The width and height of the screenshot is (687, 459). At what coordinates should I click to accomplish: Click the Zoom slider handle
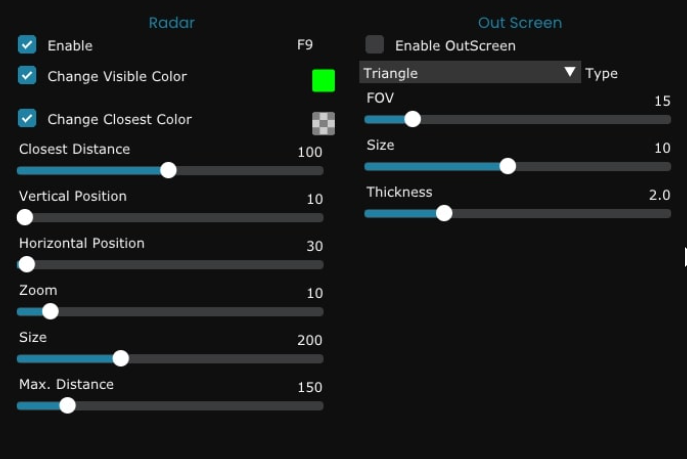pos(50,311)
